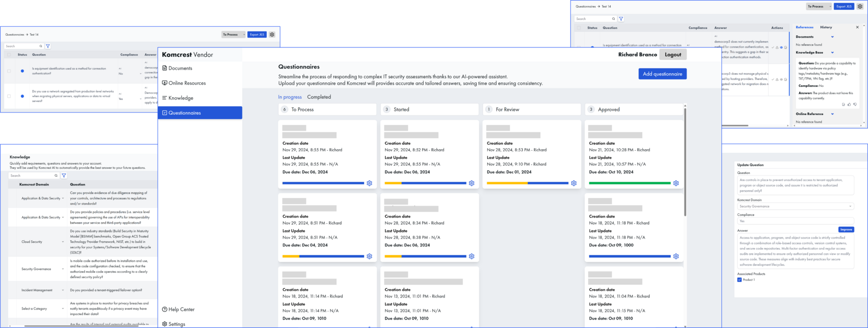
Task: Click progress bar on first For Review card
Action: pos(528,183)
